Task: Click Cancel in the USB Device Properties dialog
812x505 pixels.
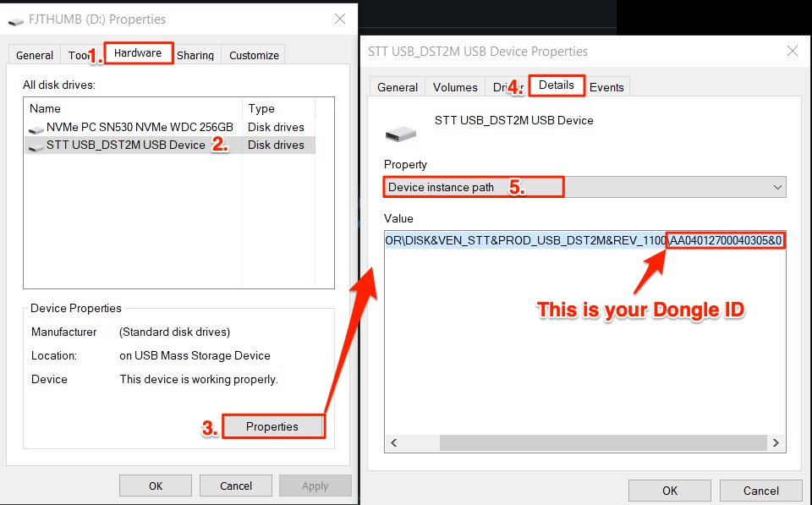Action: [760, 491]
